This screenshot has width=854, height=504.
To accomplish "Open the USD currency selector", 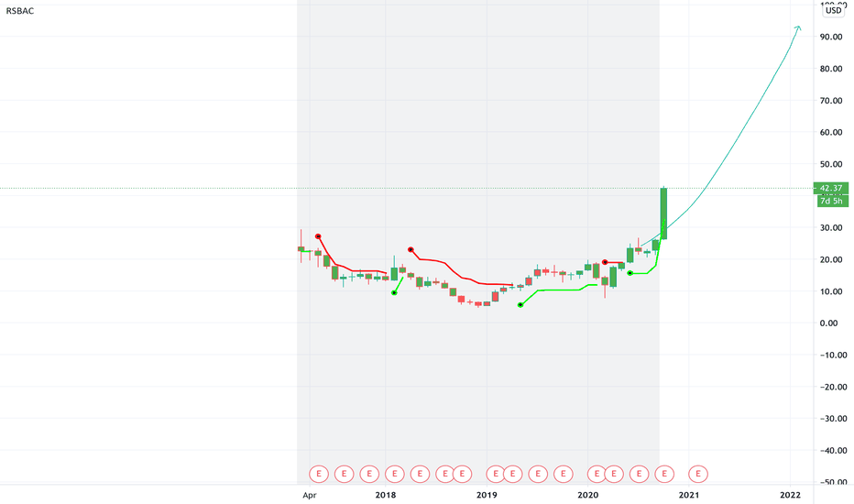I will tap(833, 10).
